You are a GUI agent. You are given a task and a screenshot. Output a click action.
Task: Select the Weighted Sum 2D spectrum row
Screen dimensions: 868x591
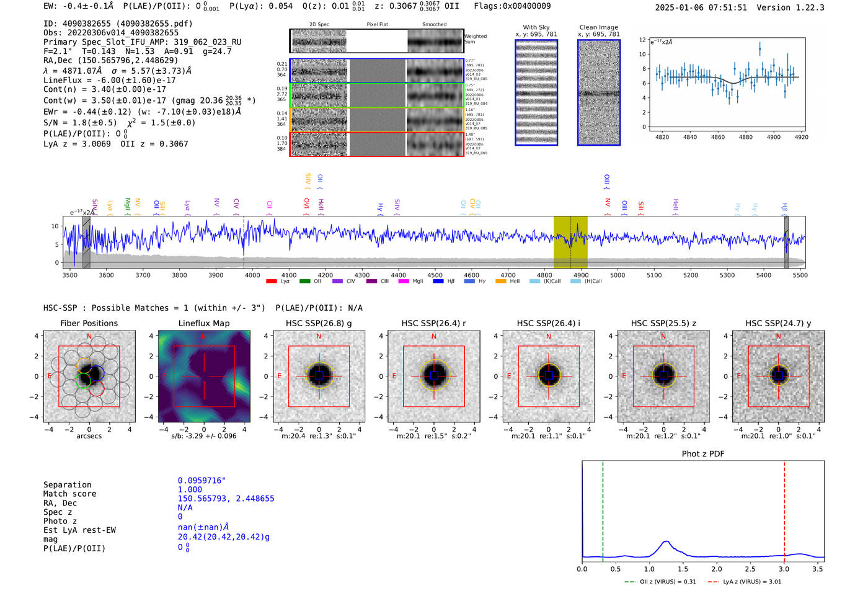click(376, 42)
